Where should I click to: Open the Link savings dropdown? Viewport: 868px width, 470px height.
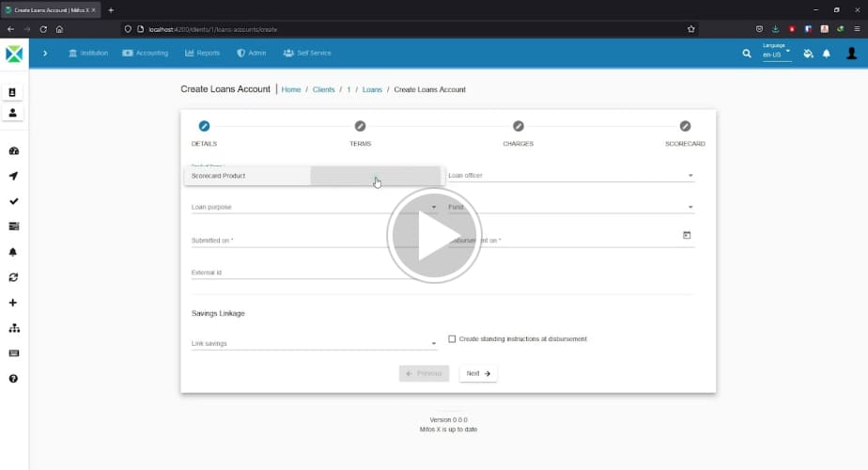[x=314, y=344]
